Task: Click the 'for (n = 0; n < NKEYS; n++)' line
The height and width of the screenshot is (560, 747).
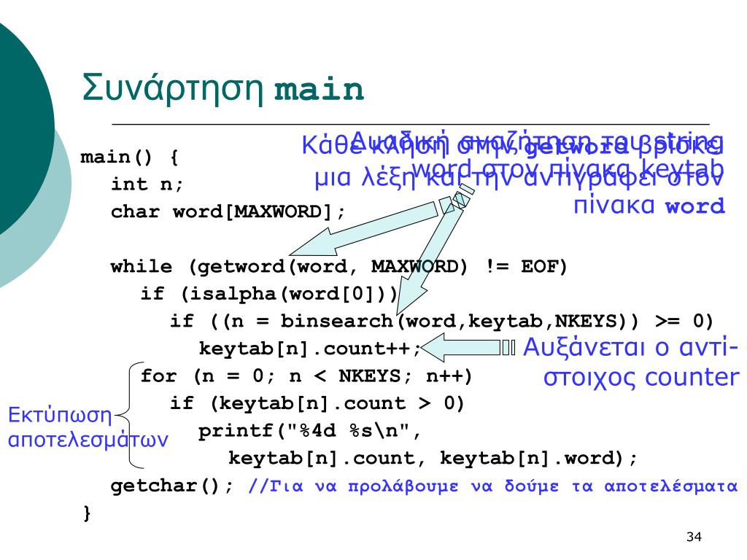Action: click(x=306, y=376)
